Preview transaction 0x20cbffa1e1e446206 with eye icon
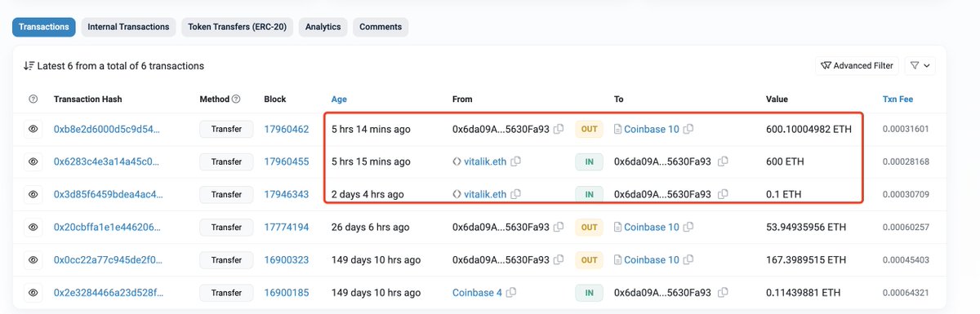The height and width of the screenshot is (314, 980). click(x=33, y=227)
